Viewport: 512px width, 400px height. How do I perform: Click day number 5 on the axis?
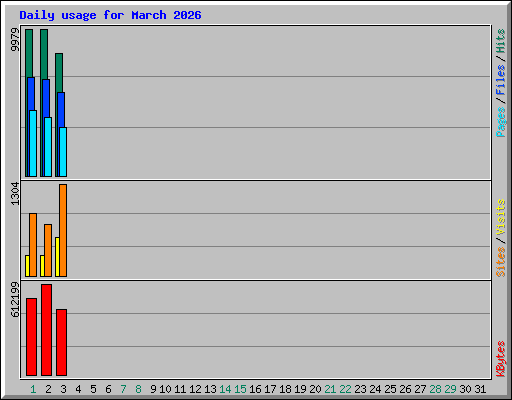[x=93, y=389]
